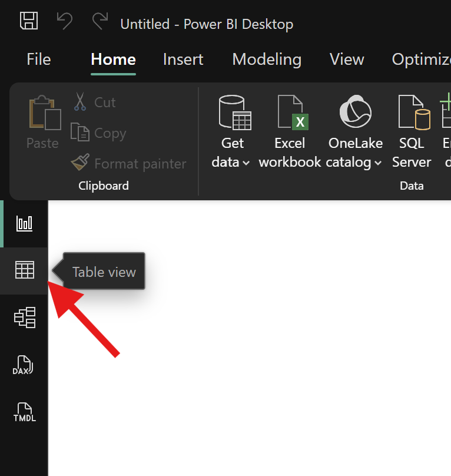Select the Home ribbon tab
This screenshot has width=451, height=476.
coord(113,59)
